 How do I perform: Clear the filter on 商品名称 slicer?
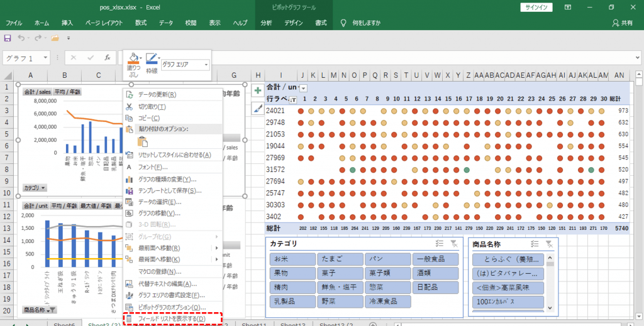(x=548, y=244)
